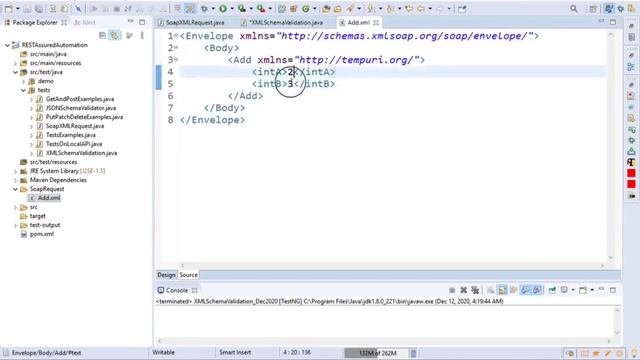Click Remove All Terminated Launches icon
Viewport: 640px width, 360px height.
tap(475, 290)
